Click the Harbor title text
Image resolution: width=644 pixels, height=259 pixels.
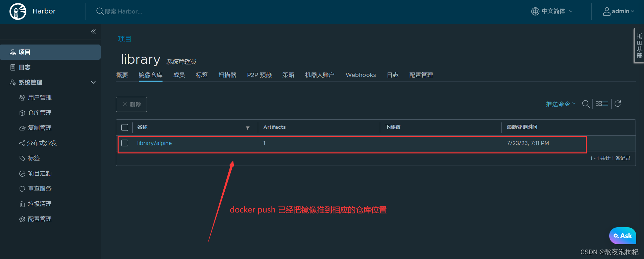tap(44, 11)
